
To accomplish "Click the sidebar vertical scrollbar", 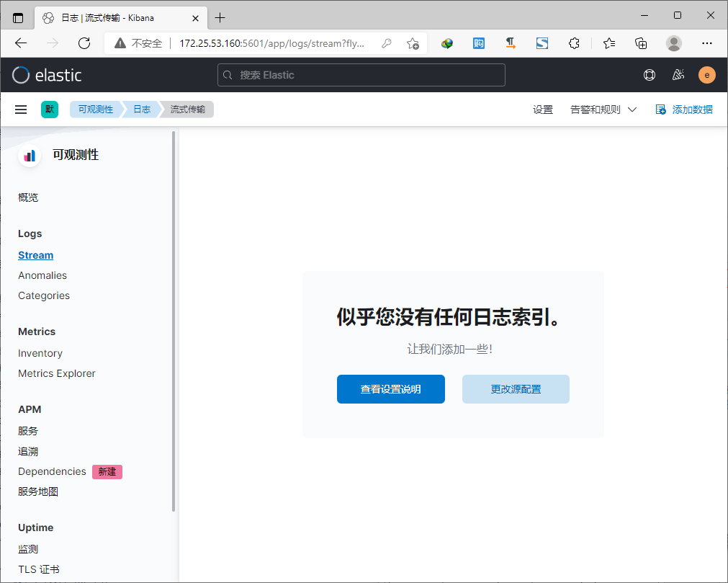I will click(174, 321).
